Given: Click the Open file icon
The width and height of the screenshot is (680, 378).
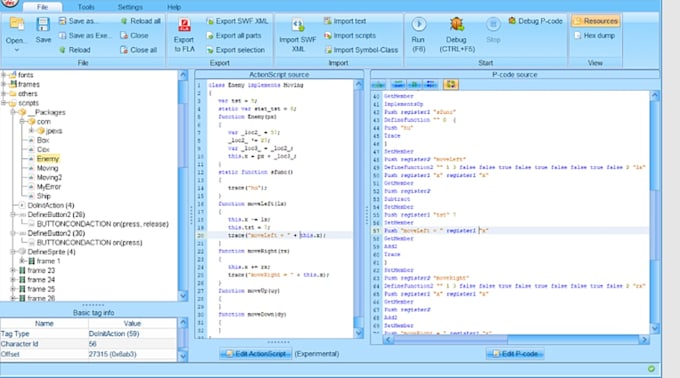Looking at the screenshot, I should point(16,24).
